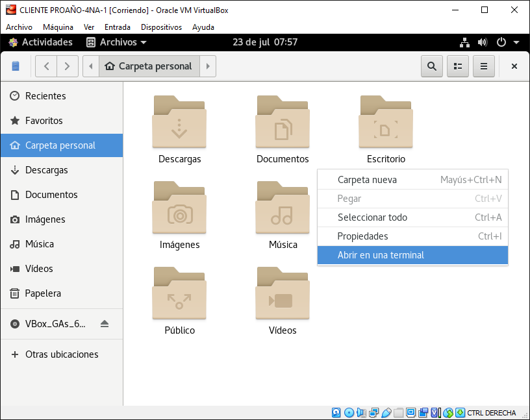
Task: Click the shared folders status icon
Action: click(x=399, y=413)
